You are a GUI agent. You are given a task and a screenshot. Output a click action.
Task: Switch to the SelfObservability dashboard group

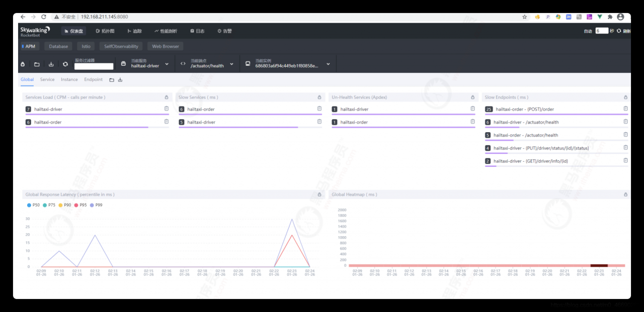[121, 46]
